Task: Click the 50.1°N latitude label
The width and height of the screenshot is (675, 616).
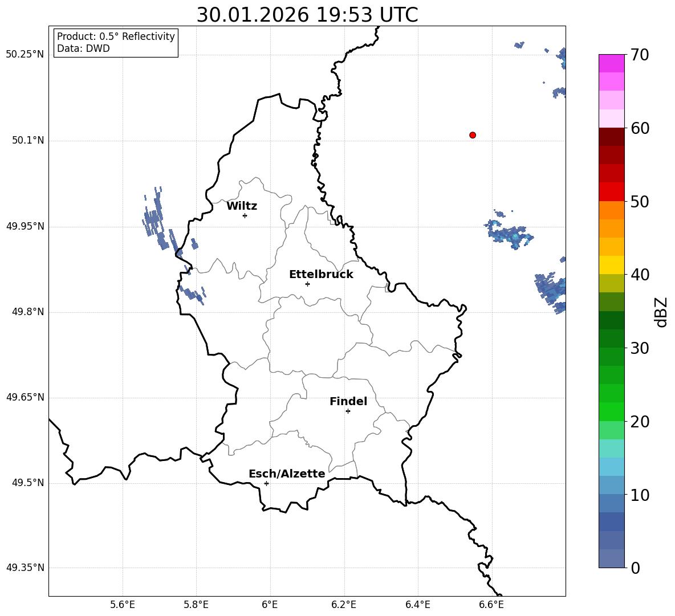Action: (x=28, y=141)
